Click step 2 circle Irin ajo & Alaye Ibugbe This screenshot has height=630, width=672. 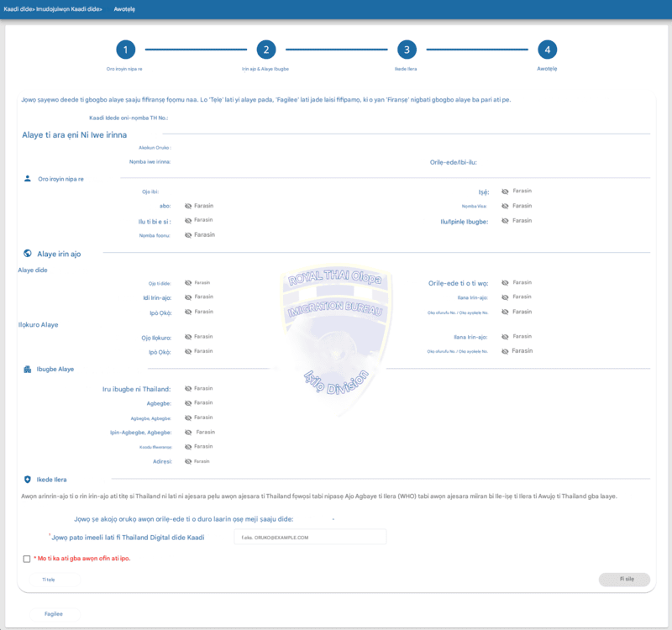click(266, 50)
